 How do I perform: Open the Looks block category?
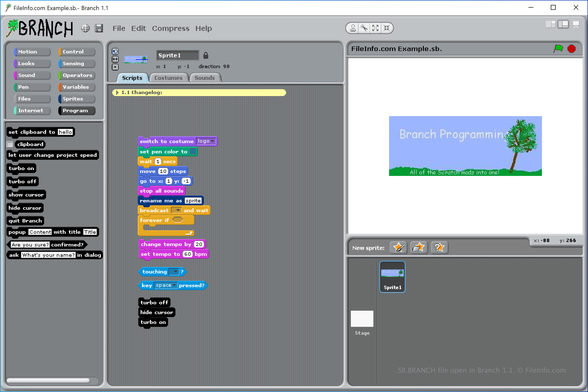coord(32,63)
